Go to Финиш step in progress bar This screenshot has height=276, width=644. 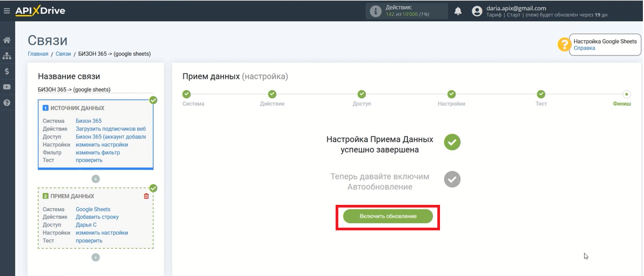[627, 95]
